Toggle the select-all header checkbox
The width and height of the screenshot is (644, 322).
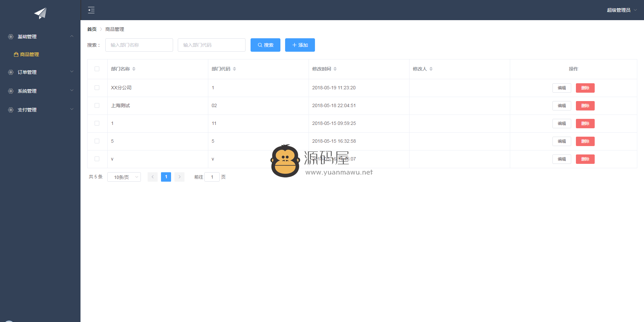click(97, 69)
